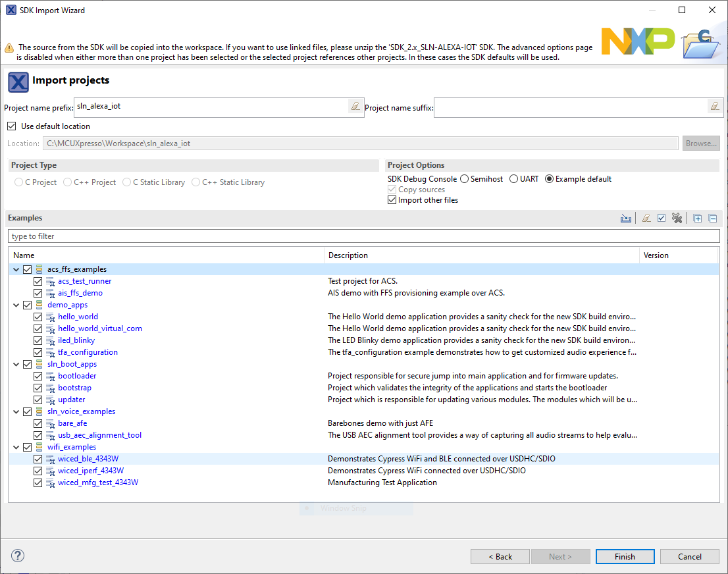Sort examples by the Description column header
This screenshot has height=574, width=728.
[481, 255]
